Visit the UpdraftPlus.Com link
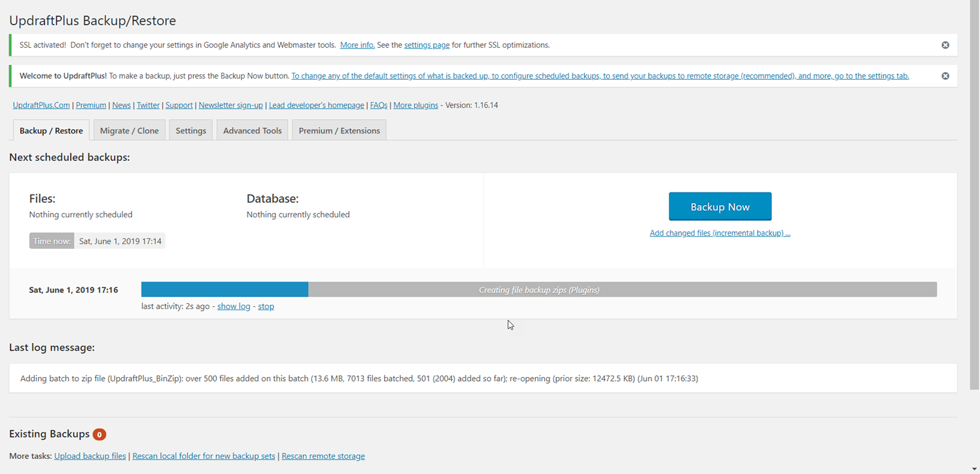 [x=41, y=105]
